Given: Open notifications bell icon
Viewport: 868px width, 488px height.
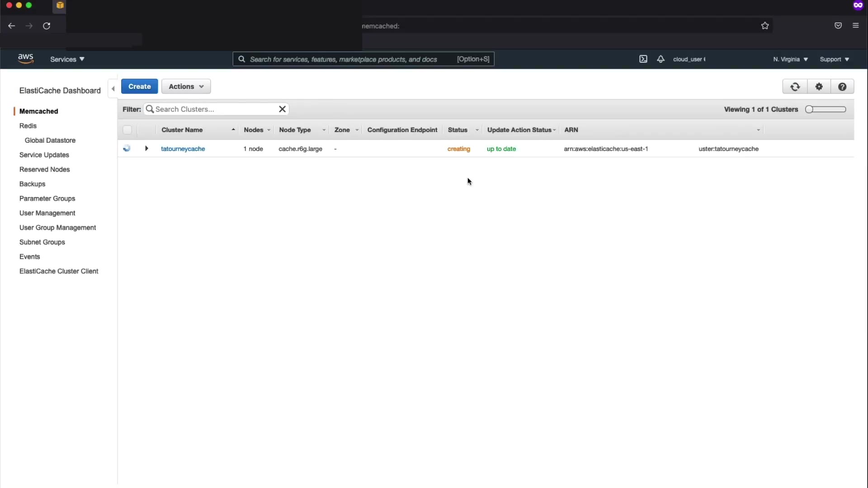Looking at the screenshot, I should pos(660,59).
